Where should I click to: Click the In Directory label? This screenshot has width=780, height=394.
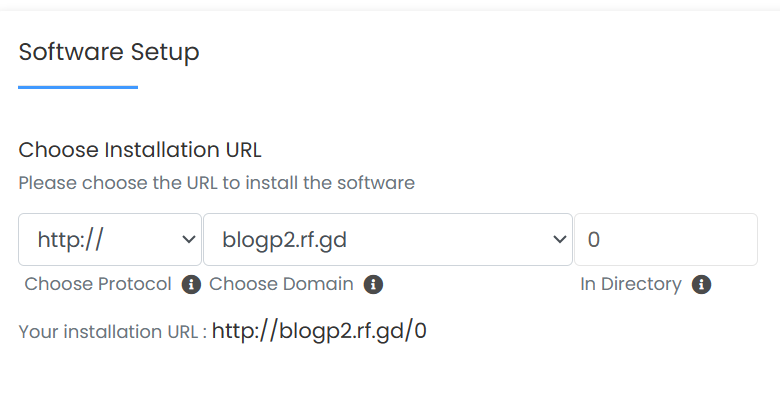pos(631,284)
